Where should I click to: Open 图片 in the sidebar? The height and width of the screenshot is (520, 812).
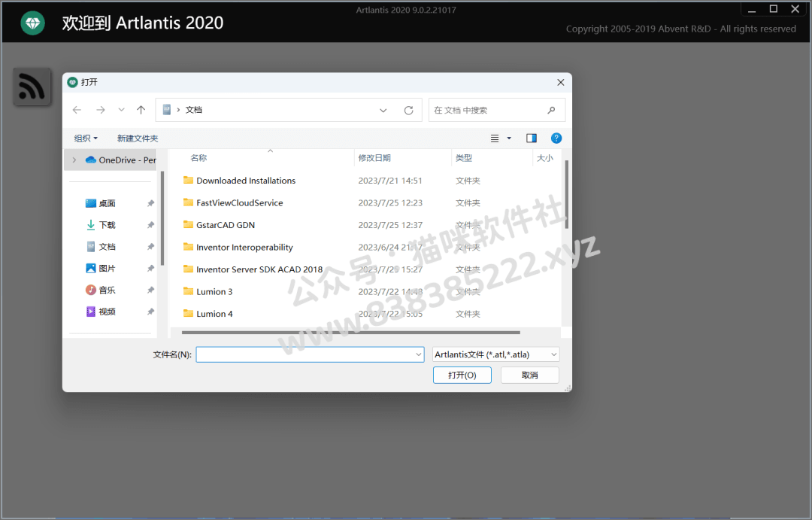point(101,268)
